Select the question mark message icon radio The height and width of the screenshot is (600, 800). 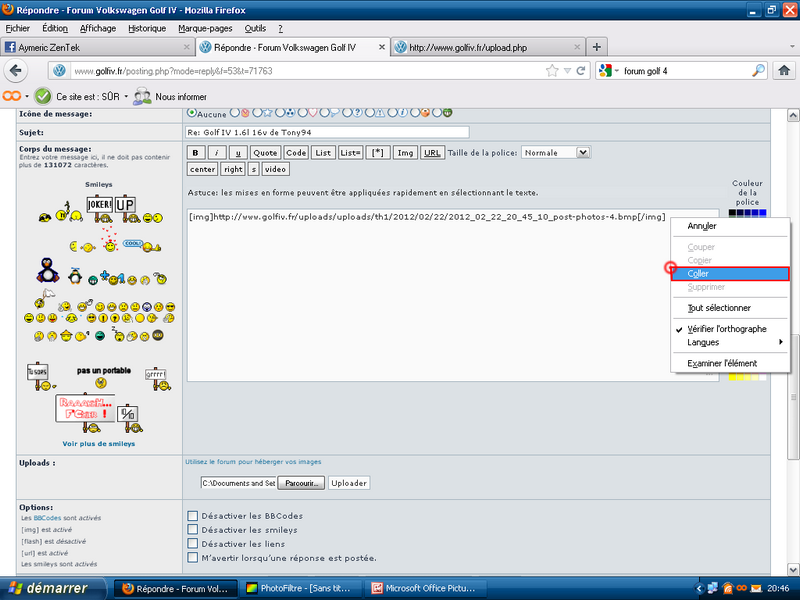[x=347, y=113]
